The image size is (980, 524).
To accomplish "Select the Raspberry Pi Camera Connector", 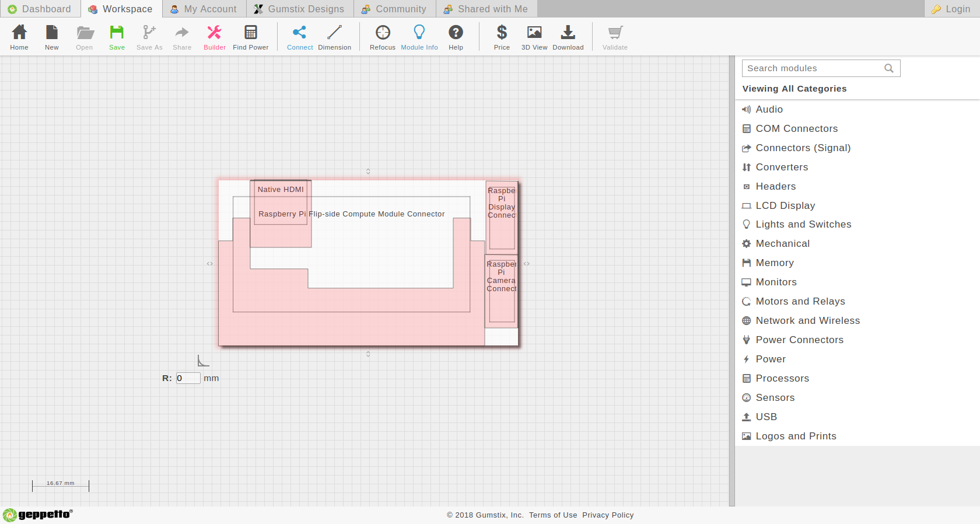I will click(x=502, y=291).
